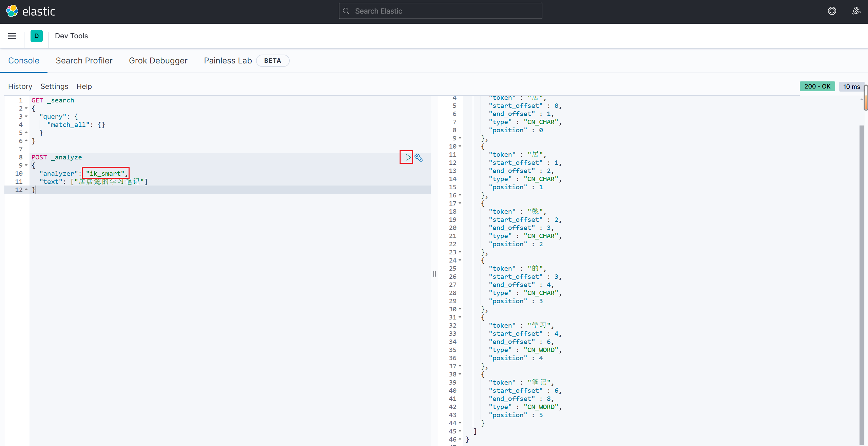Toggle editor fold arrow at line 12

pos(26,190)
